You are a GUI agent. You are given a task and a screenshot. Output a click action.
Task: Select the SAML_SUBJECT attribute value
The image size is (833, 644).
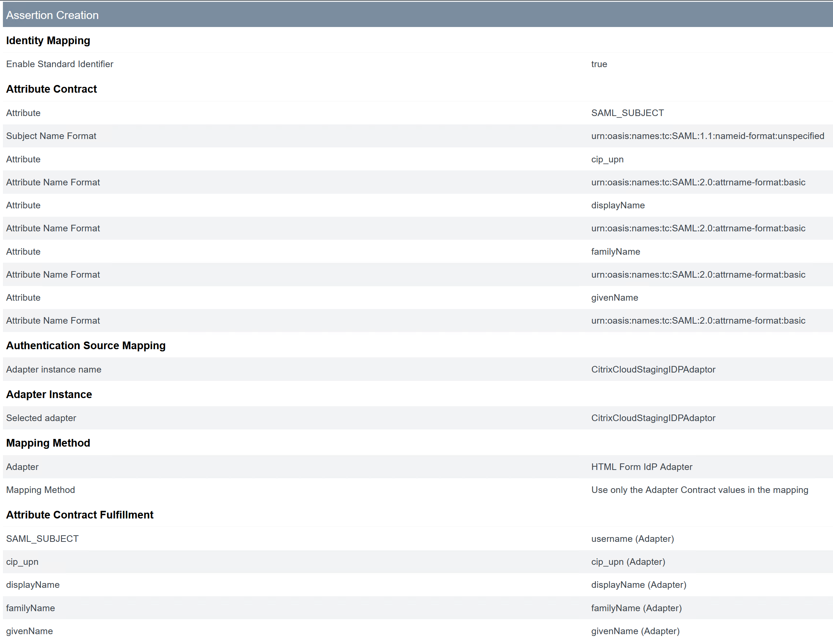click(627, 113)
